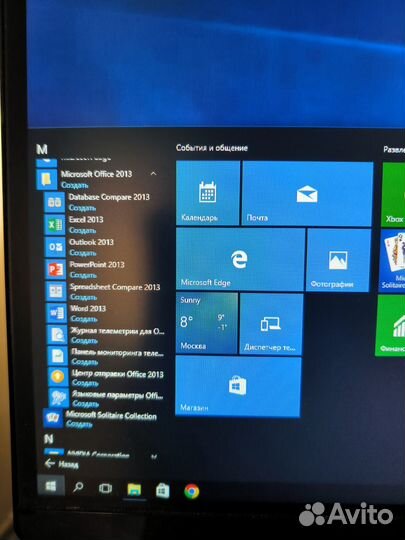Open the Календарь tile
The height and width of the screenshot is (540, 405).
[x=208, y=193]
